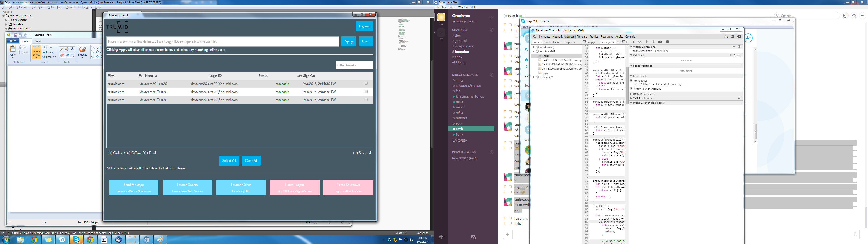The width and height of the screenshot is (868, 244).
Task: Select the Magnifier tool in Paint
Action: tap(72, 55)
